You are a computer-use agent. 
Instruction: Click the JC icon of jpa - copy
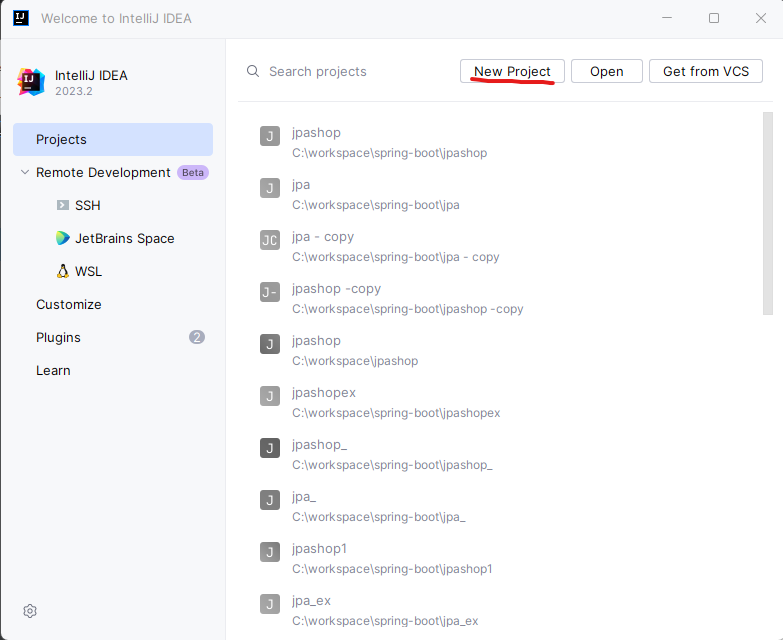270,240
